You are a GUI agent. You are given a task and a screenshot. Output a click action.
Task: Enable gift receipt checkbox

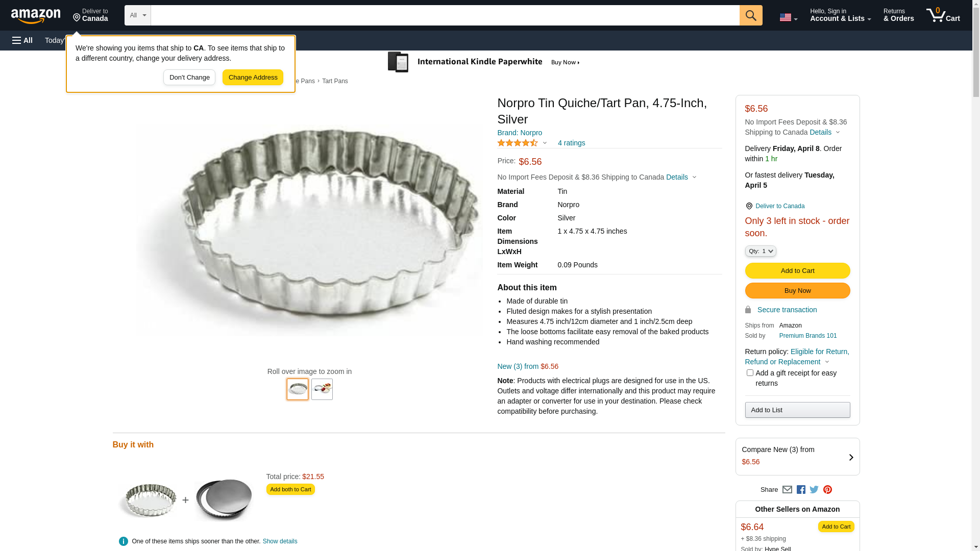click(750, 373)
